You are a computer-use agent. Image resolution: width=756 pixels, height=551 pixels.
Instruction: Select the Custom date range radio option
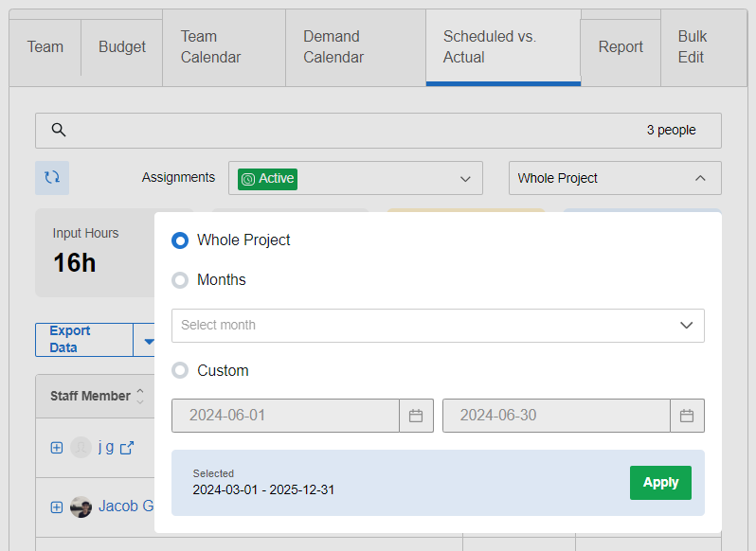(x=180, y=371)
